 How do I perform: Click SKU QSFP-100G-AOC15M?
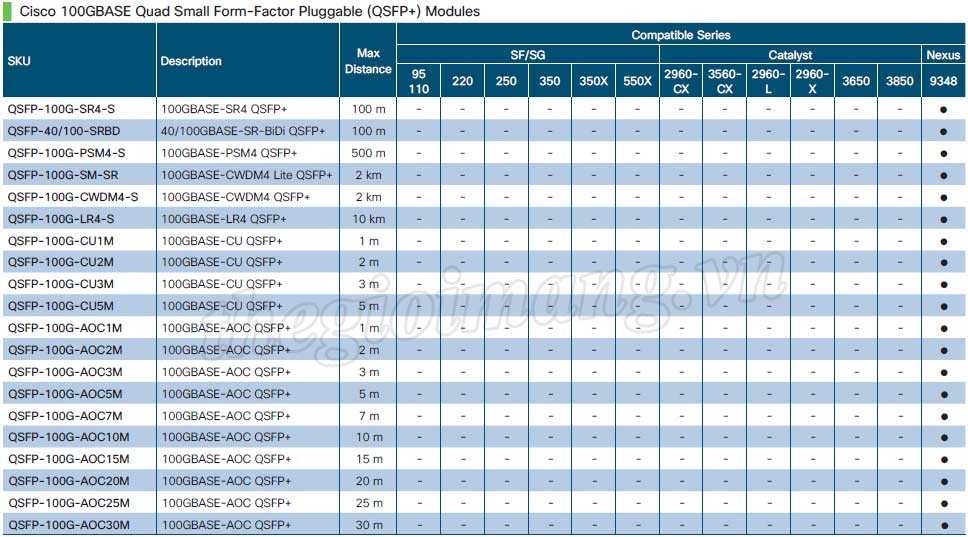pos(69,459)
